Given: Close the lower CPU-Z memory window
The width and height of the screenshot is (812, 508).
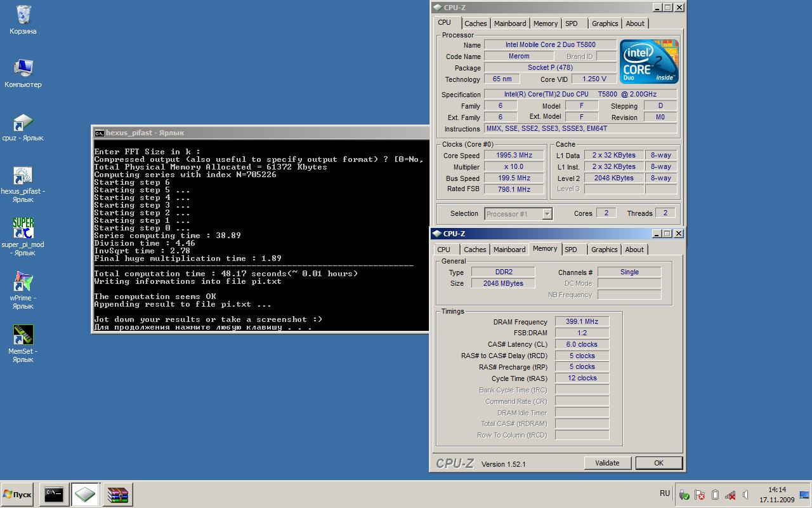Looking at the screenshot, I should 679,234.
